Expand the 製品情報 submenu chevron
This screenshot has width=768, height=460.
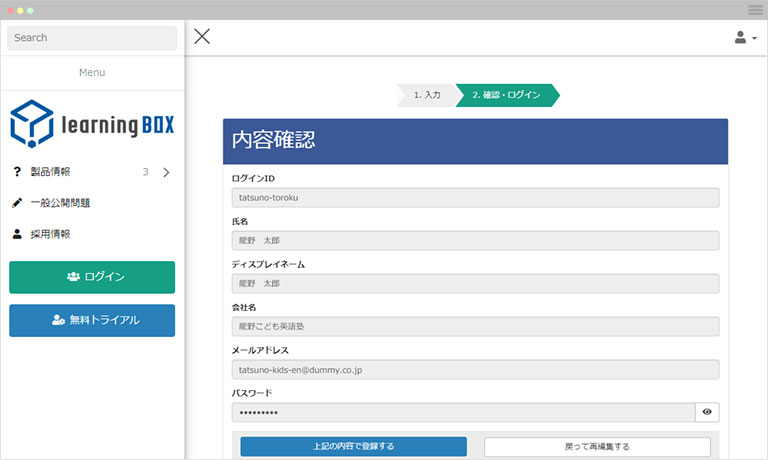(166, 172)
